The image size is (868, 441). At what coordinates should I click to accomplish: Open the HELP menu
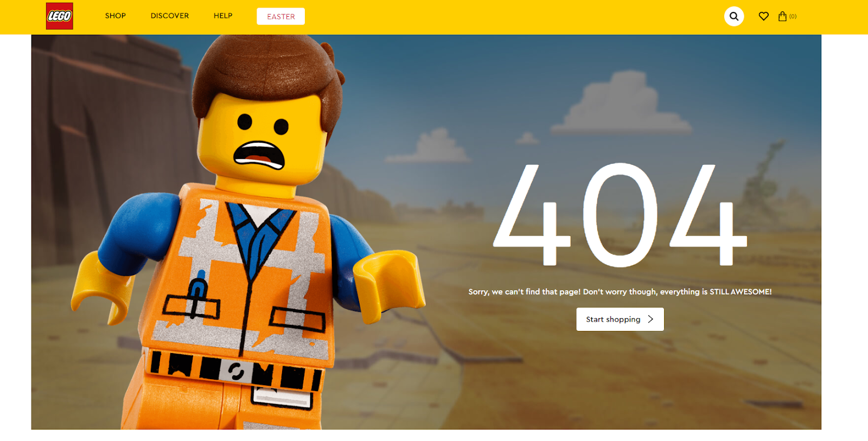(223, 16)
